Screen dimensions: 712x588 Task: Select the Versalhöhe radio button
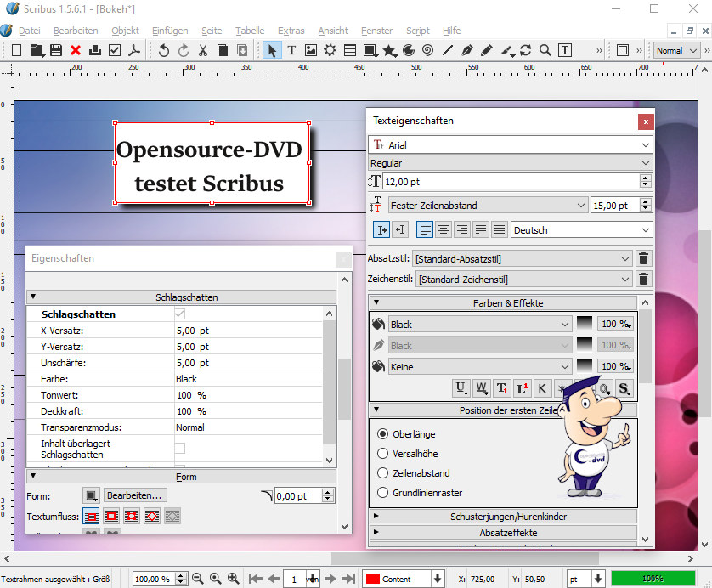(x=382, y=454)
